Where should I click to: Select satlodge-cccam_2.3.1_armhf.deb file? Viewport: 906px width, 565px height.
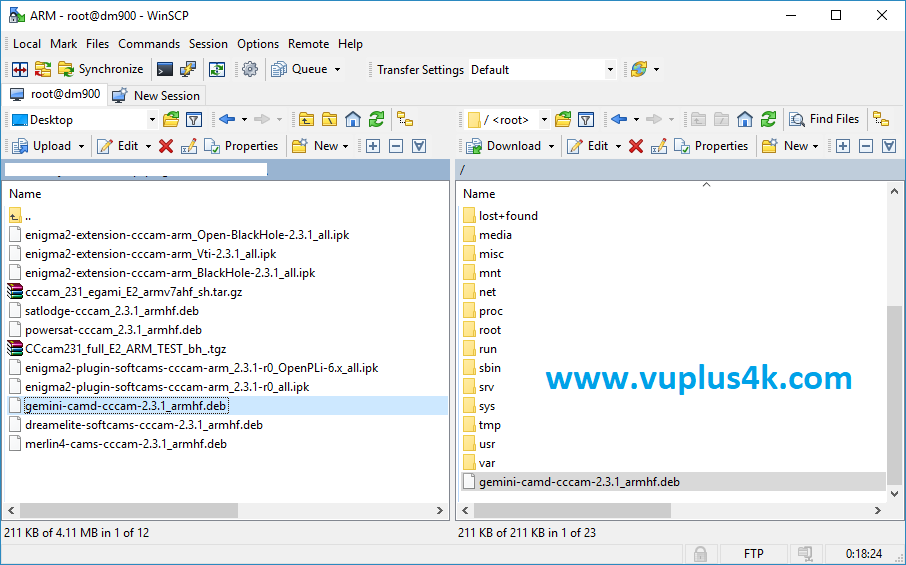click(x=112, y=311)
